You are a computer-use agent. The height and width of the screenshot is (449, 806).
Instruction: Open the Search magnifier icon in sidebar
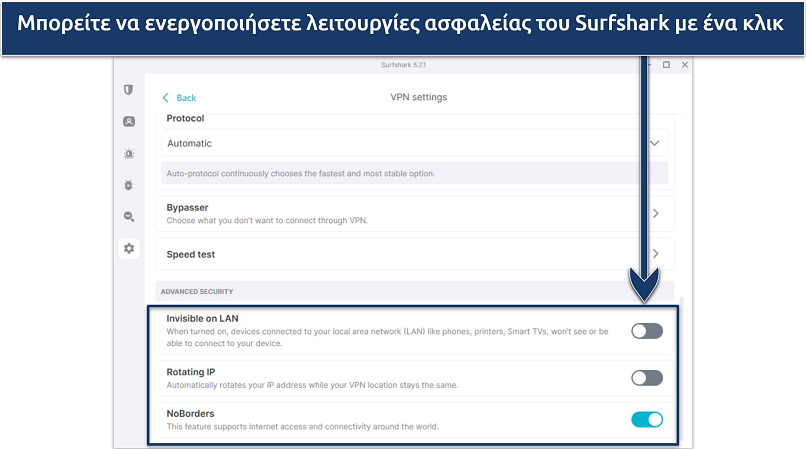click(129, 216)
